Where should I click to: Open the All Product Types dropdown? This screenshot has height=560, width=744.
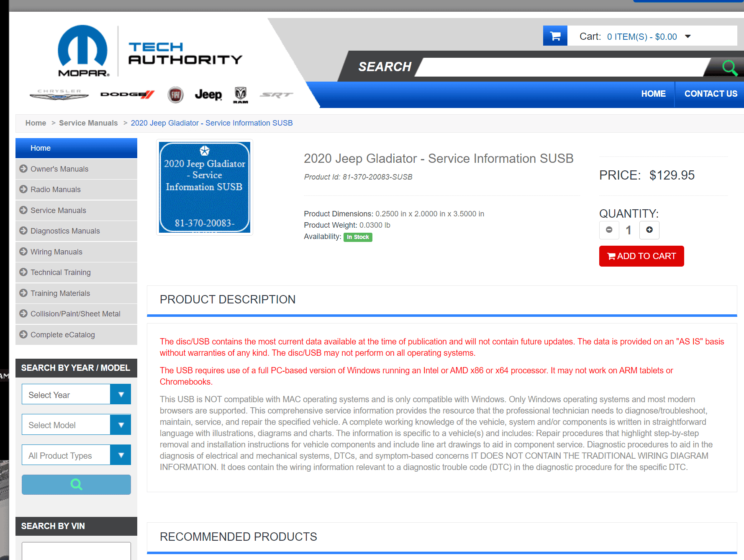tap(76, 455)
